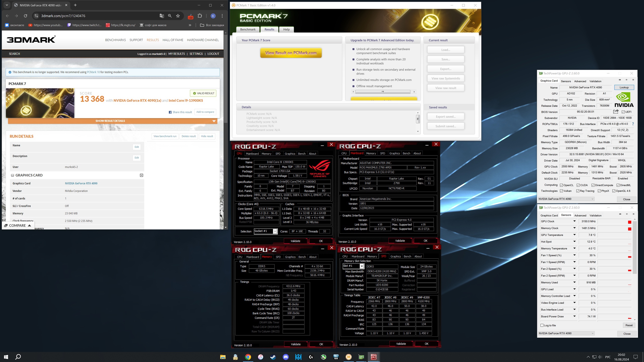
Task: Click Delete result button
Action: (189, 136)
